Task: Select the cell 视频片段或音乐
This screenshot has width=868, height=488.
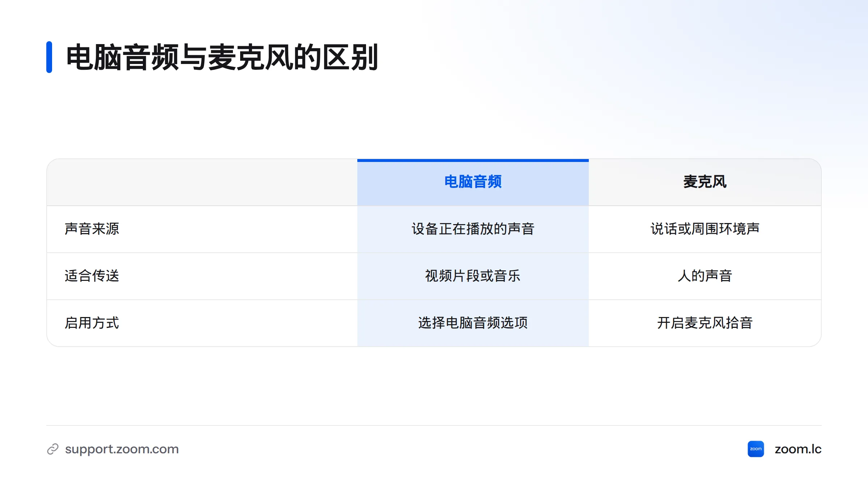Action: pyautogui.click(x=473, y=276)
